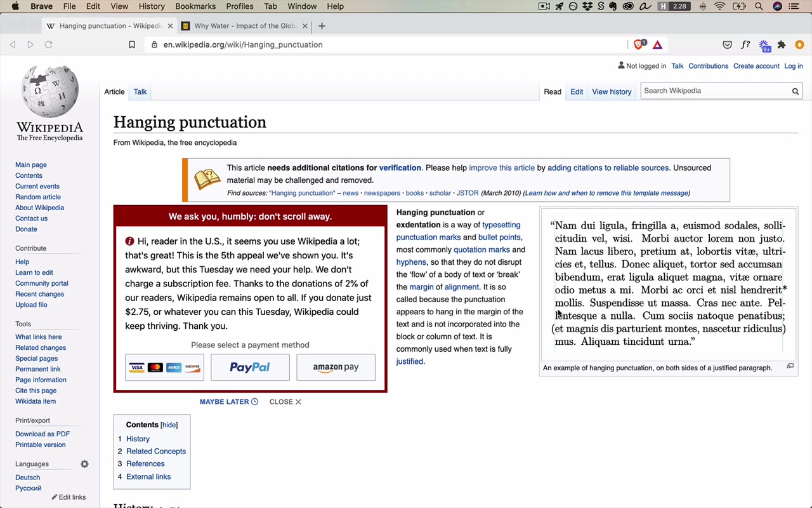Screen dimensions: 812x508
Task: Go back with the back arrow
Action: [x=13, y=44]
